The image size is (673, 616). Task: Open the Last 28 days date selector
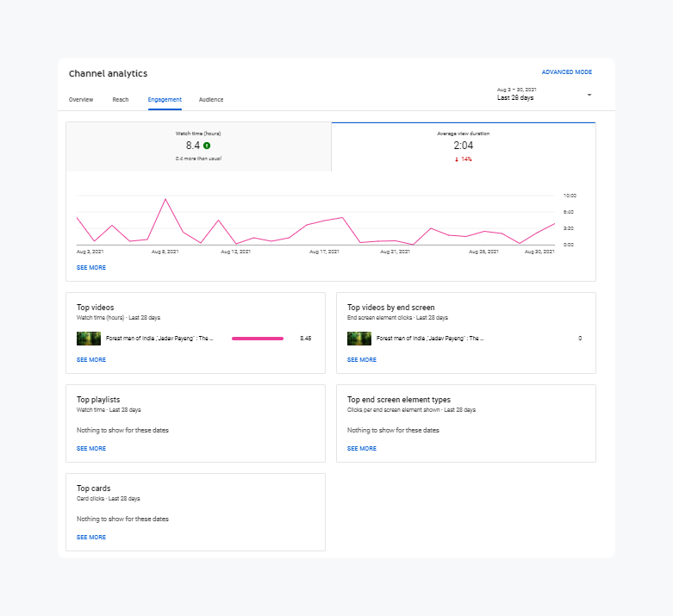coord(517,97)
